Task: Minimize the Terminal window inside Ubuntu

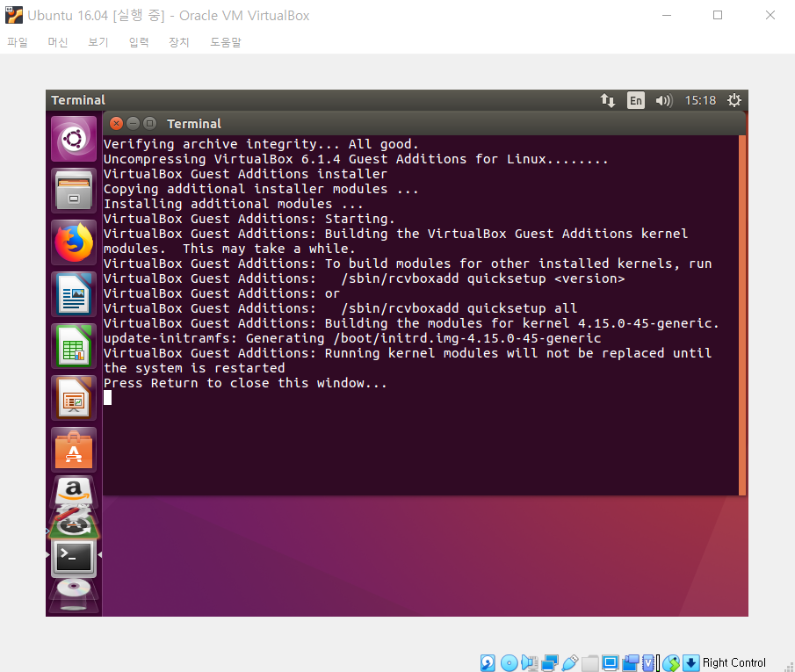Action: [133, 123]
